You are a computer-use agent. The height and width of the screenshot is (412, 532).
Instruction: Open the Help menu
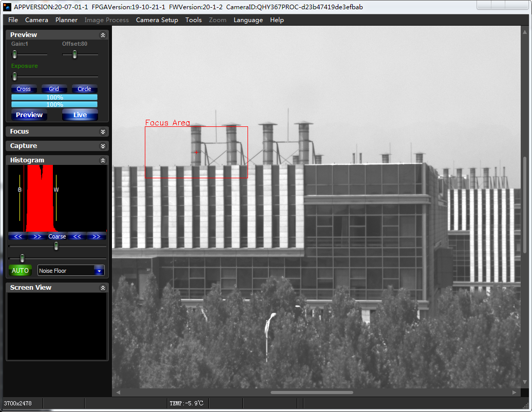pos(277,20)
